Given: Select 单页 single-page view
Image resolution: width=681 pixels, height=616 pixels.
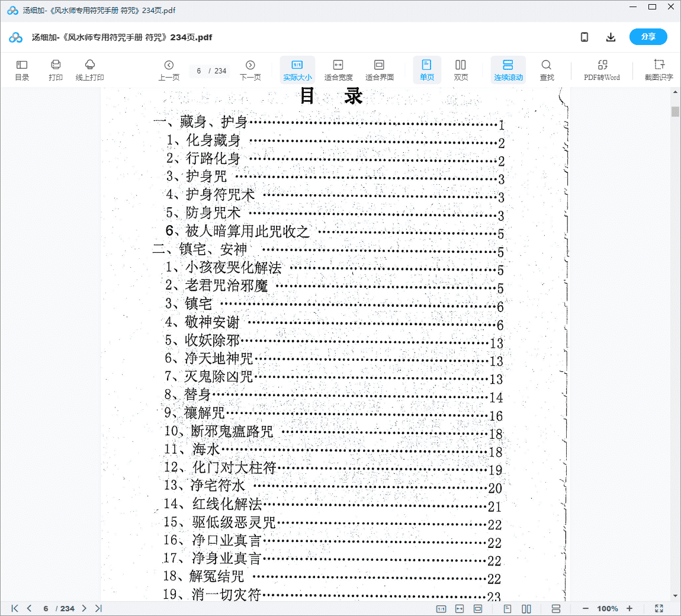Looking at the screenshot, I should 427,70.
